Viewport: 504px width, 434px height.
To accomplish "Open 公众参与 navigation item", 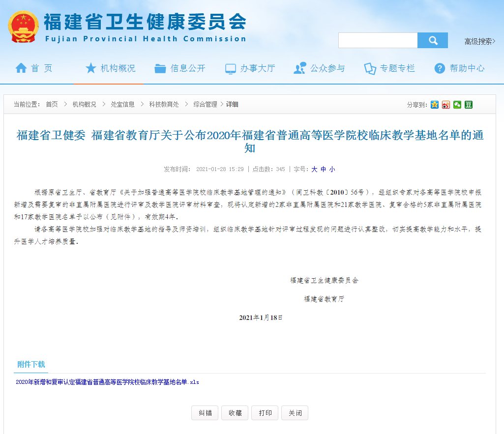I will pyautogui.click(x=320, y=68).
